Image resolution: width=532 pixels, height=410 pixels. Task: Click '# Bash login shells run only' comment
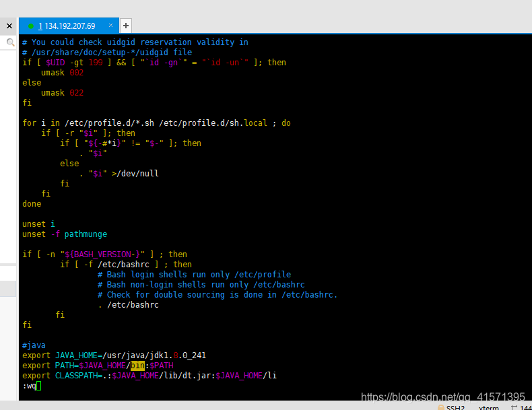[x=194, y=275]
